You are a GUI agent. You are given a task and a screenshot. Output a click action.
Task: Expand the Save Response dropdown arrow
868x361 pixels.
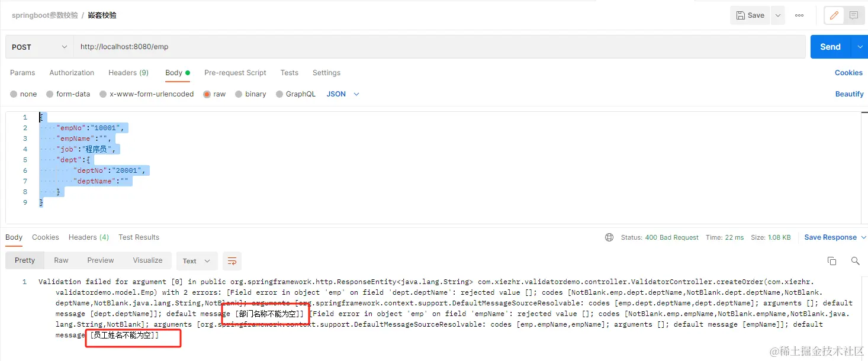pos(863,237)
